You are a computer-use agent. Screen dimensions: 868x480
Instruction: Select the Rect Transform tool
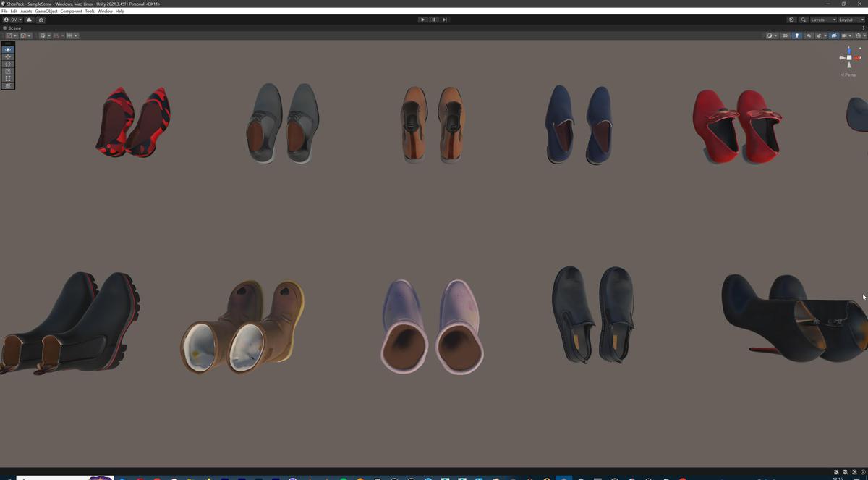7,78
